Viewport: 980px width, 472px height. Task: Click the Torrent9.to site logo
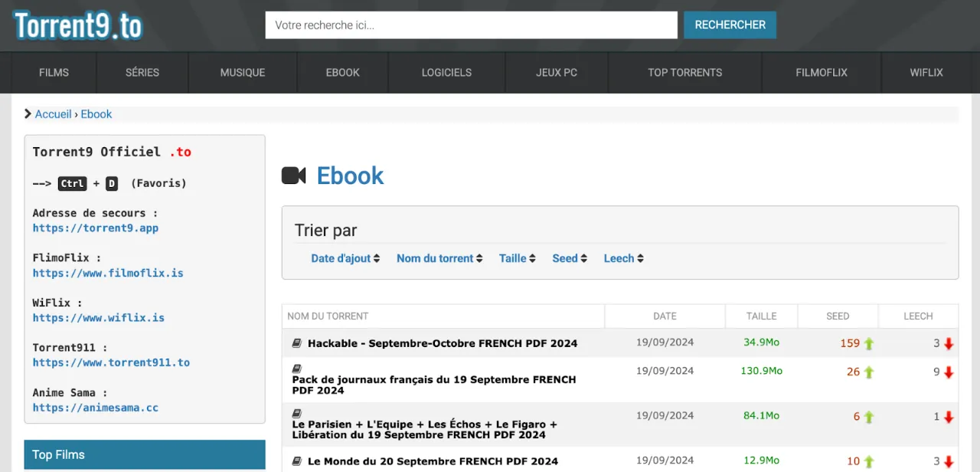pyautogui.click(x=78, y=26)
